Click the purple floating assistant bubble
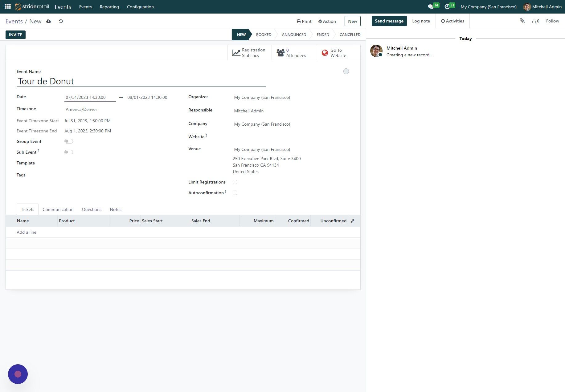The height and width of the screenshot is (392, 565). click(18, 374)
